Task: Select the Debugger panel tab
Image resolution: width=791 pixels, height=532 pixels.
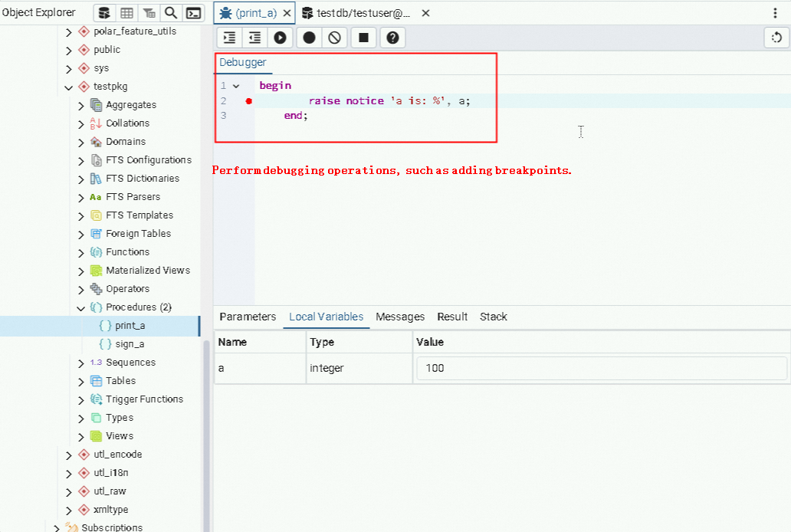Action: (x=243, y=63)
